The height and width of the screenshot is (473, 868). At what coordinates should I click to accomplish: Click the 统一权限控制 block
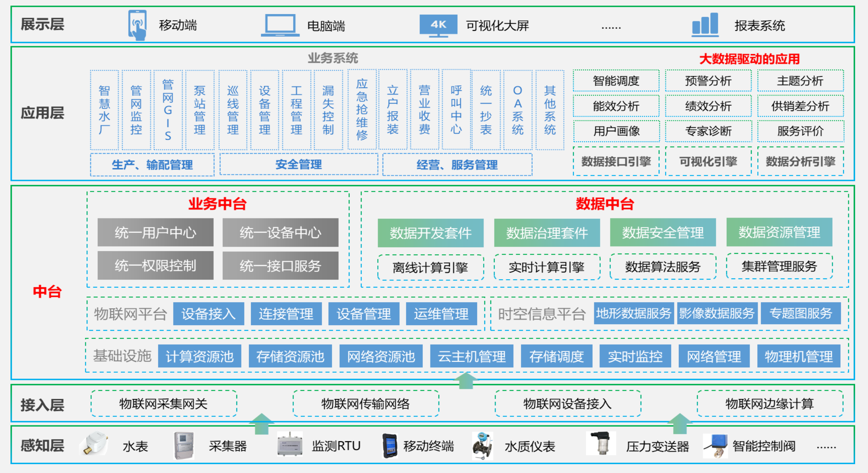coord(155,266)
